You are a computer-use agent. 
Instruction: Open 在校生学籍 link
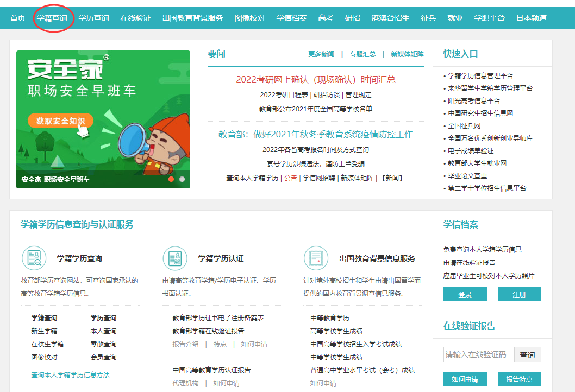(x=47, y=344)
